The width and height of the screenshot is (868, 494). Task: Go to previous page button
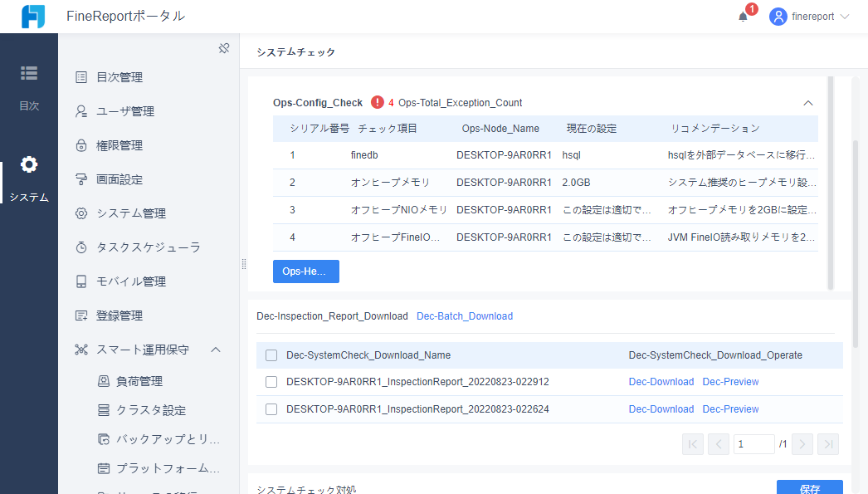click(719, 444)
